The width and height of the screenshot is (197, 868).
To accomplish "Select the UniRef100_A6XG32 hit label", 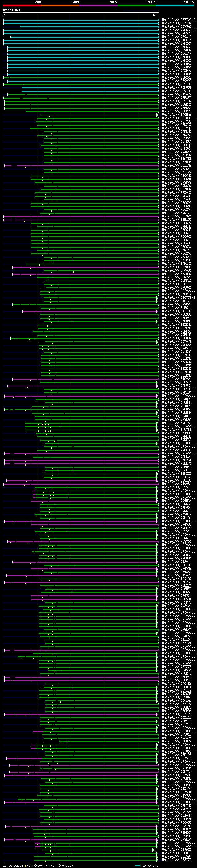I will 176,50.
